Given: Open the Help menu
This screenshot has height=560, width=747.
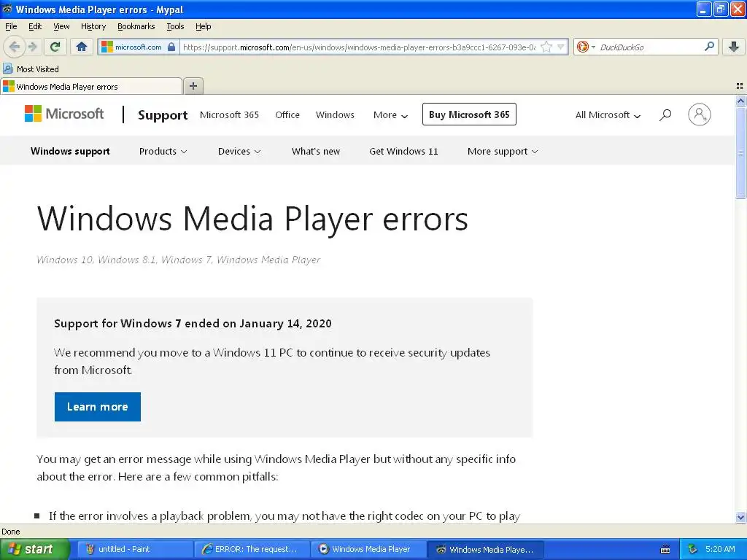Looking at the screenshot, I should (x=204, y=26).
